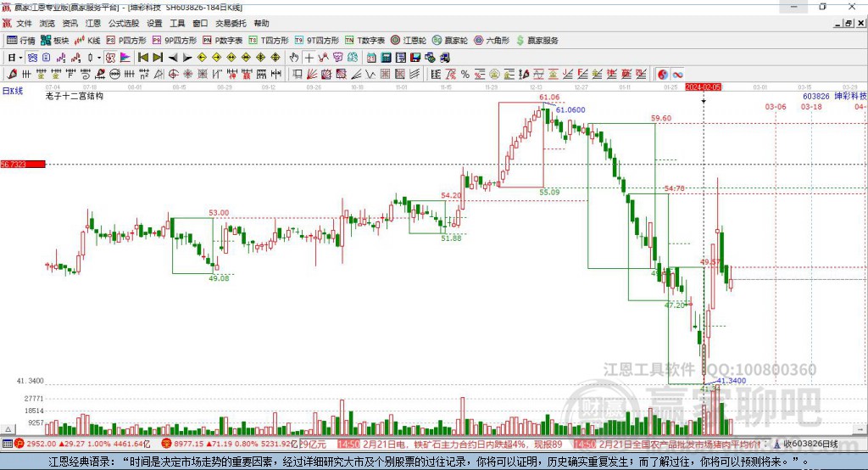Toggle the red-blue yin-yang icon

point(662,75)
